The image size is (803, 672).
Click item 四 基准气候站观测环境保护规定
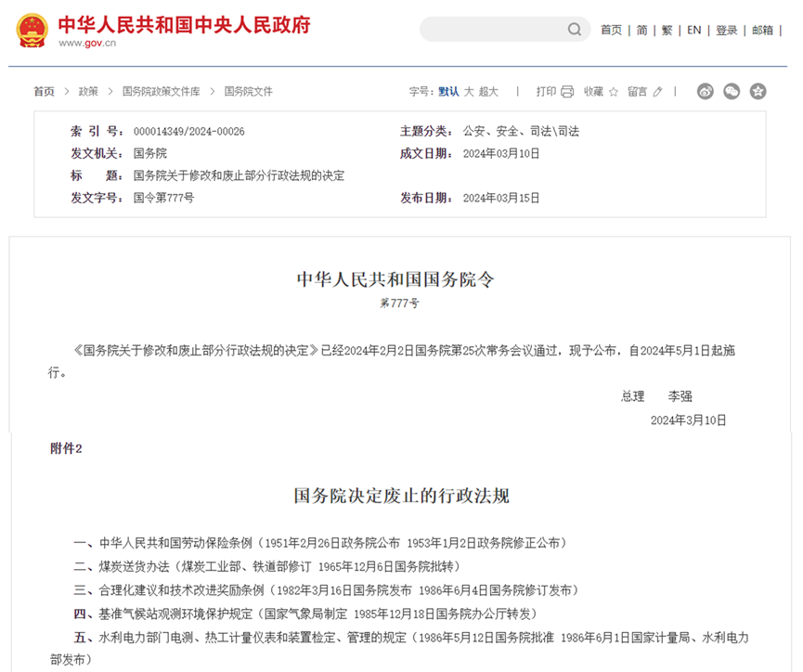click(306, 614)
